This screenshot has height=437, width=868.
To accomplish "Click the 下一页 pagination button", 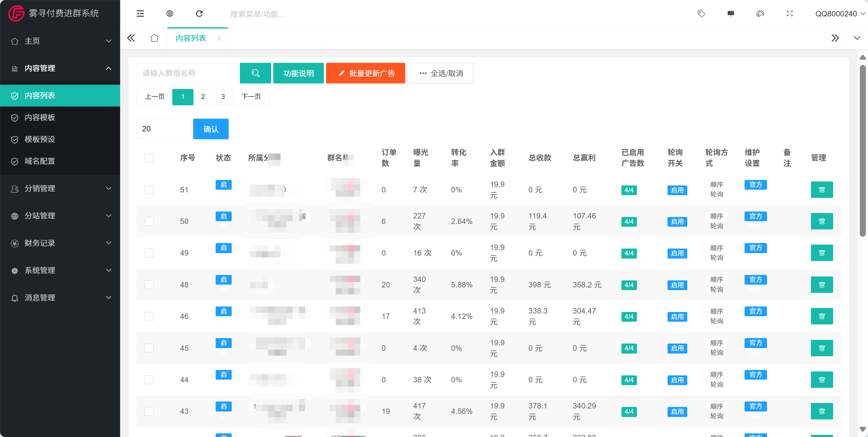I will point(251,97).
